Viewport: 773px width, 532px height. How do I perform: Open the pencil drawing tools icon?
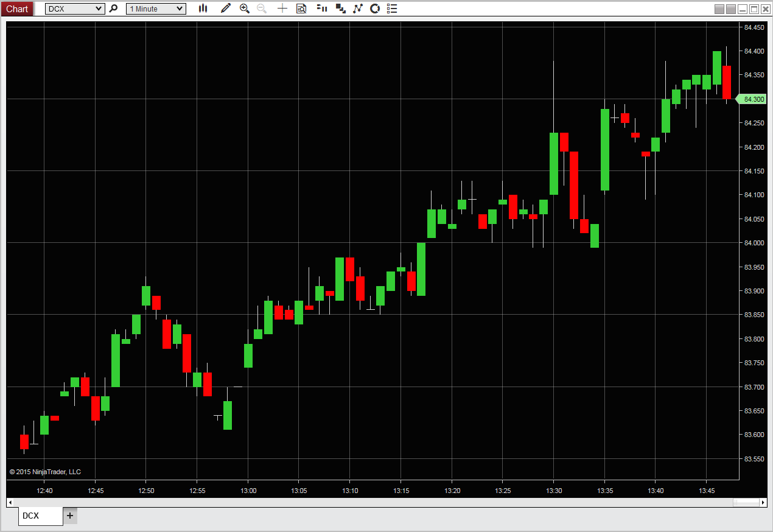click(x=226, y=9)
